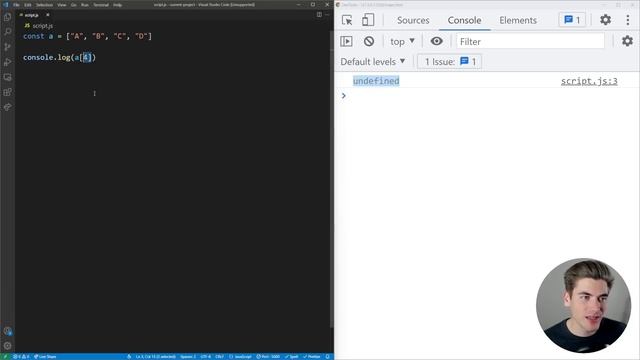Image resolution: width=640 pixels, height=360 pixels.
Task: Click the console.log call in editor
Action: (59, 58)
